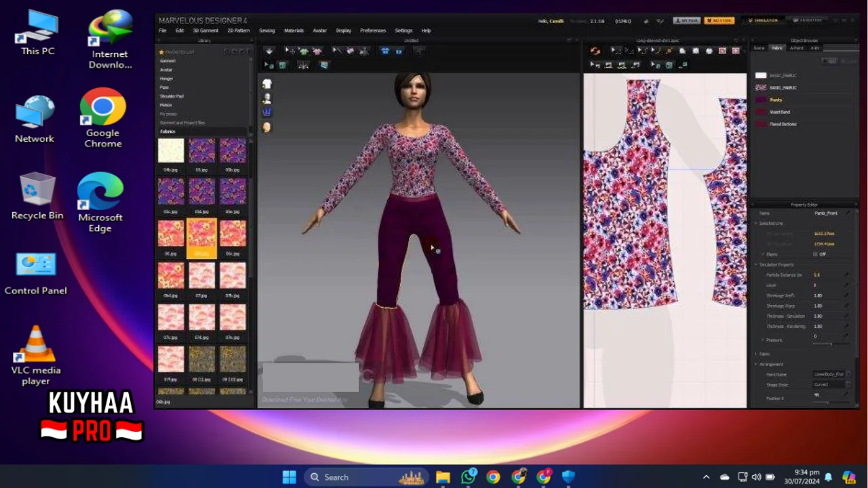The height and width of the screenshot is (488, 868).
Task: Expand the Fabric section in Property Editor
Action: click(756, 354)
